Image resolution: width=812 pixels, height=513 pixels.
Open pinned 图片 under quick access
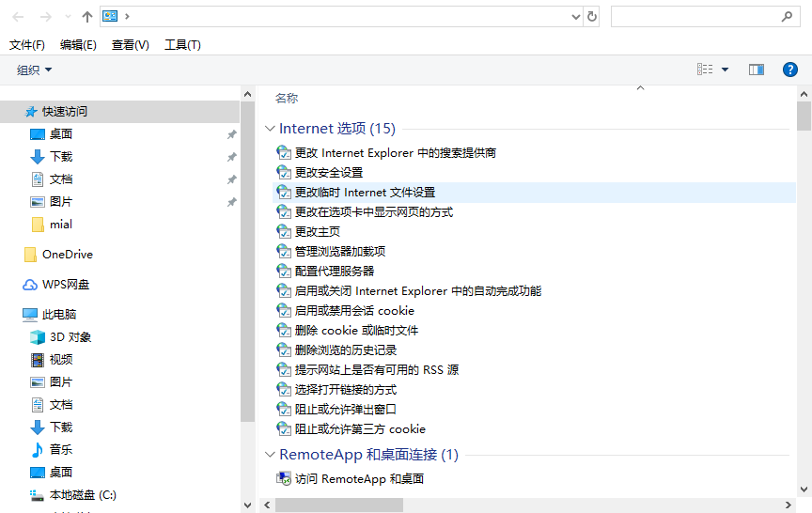pyautogui.click(x=60, y=202)
